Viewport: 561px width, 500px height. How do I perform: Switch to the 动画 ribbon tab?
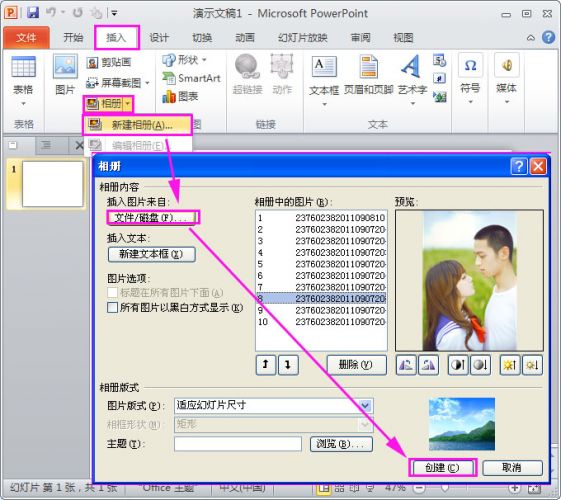[245, 37]
